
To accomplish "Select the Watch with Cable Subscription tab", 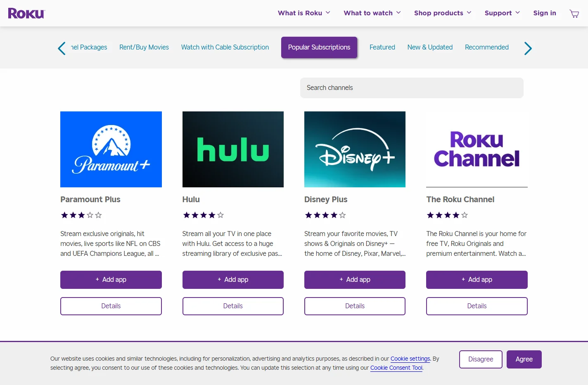I will pyautogui.click(x=225, y=47).
